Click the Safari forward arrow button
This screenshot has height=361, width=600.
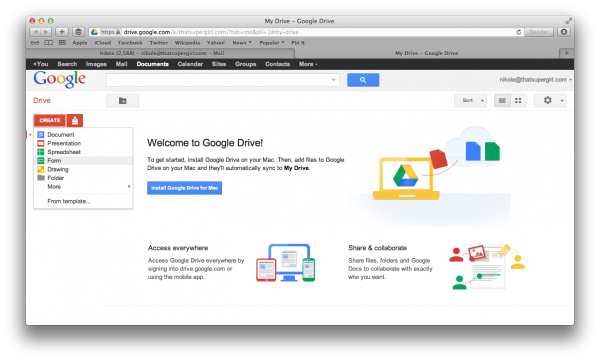[x=46, y=32]
